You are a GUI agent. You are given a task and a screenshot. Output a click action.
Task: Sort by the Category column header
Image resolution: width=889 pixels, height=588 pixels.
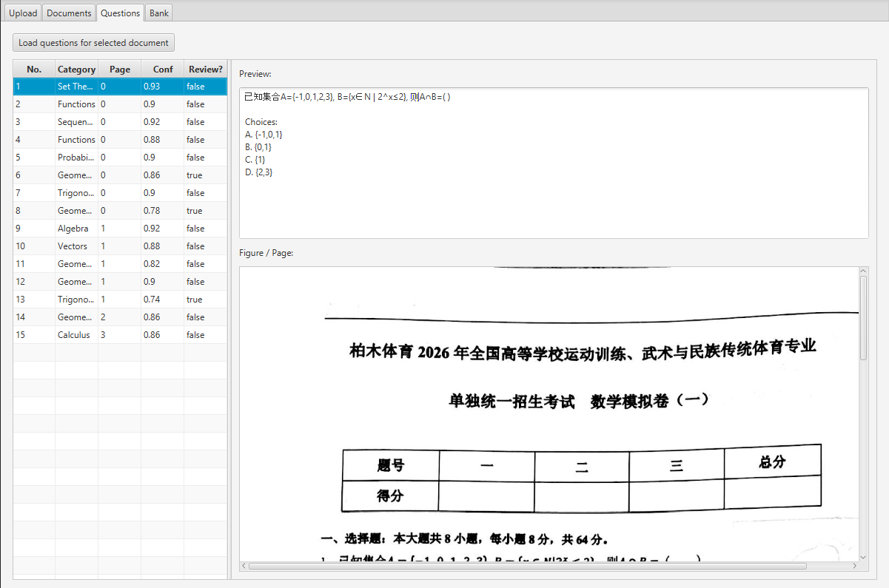tap(77, 69)
